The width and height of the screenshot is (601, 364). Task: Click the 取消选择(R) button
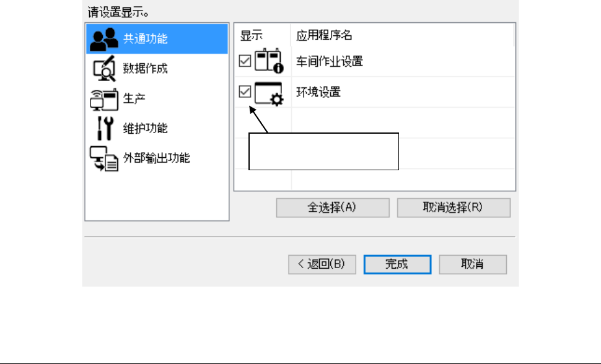tap(454, 207)
